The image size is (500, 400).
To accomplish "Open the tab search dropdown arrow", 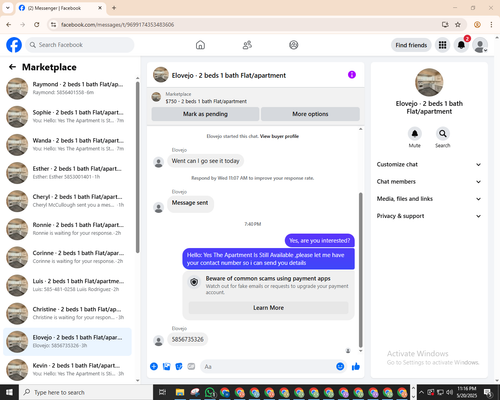I will (x=7, y=8).
